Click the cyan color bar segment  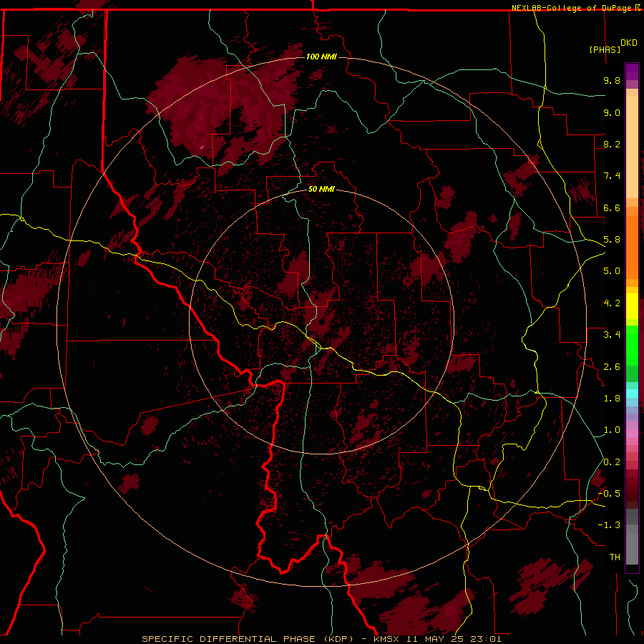[632, 394]
